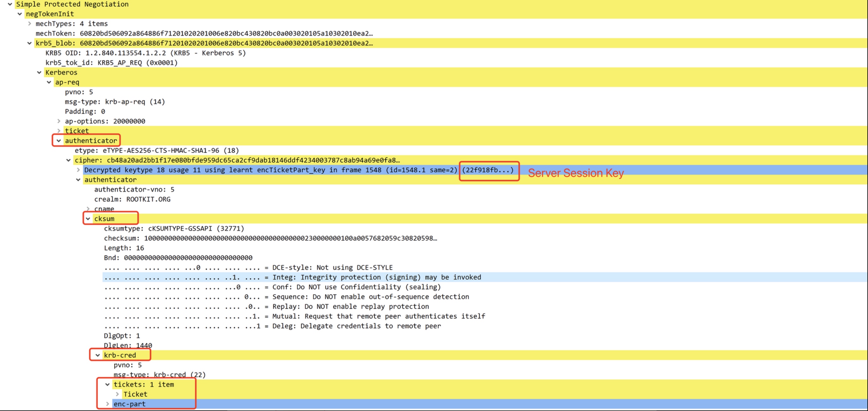The image size is (868, 411).
Task: Expand the Ticket item under tickets
Action: tap(118, 395)
